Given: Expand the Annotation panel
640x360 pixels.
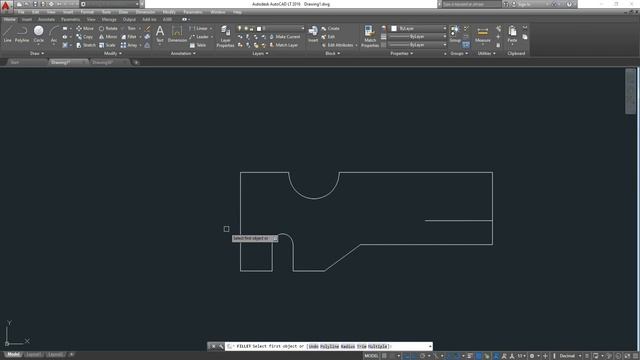Looking at the screenshot, I should [183, 53].
